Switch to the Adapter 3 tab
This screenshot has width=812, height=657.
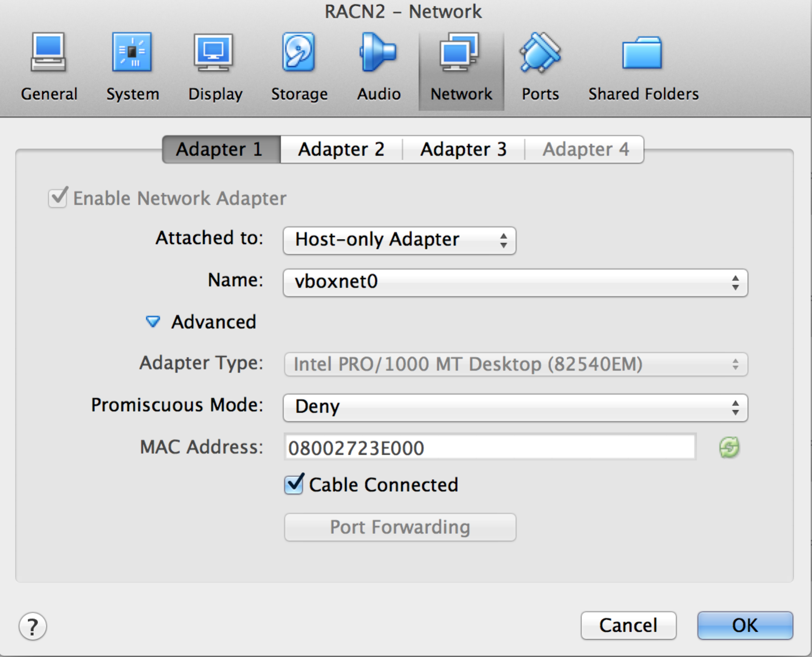tap(464, 149)
